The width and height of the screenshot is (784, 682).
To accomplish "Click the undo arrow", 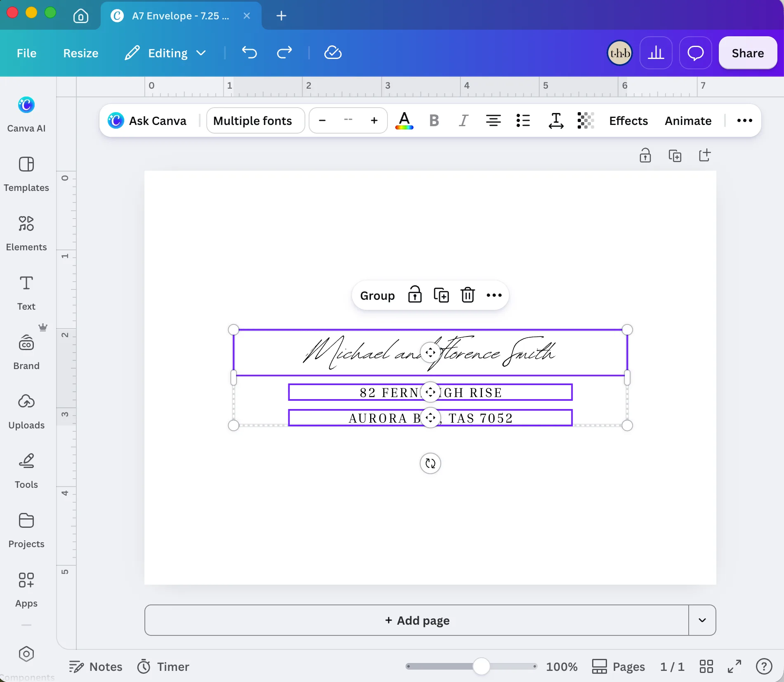I will tap(249, 53).
